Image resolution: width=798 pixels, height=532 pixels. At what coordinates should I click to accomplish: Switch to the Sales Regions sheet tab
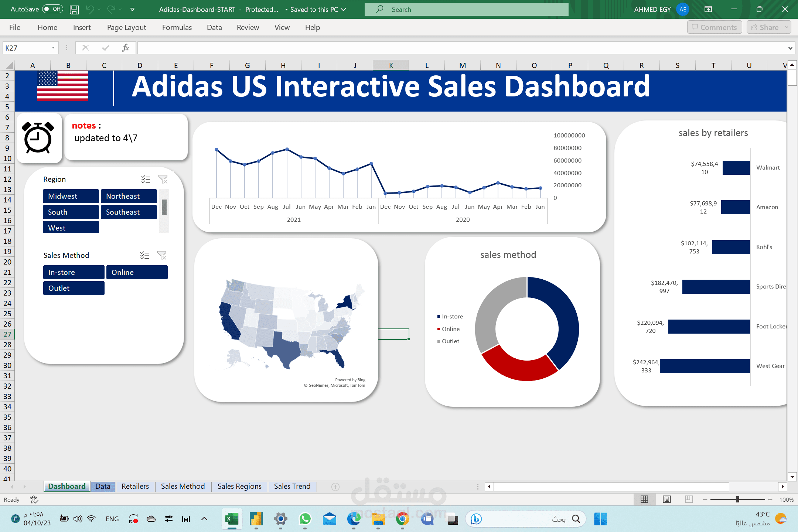pos(239,487)
